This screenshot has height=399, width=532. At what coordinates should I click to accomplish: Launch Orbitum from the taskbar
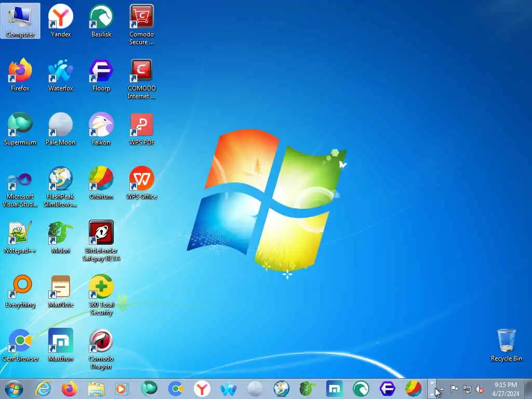[414, 389]
